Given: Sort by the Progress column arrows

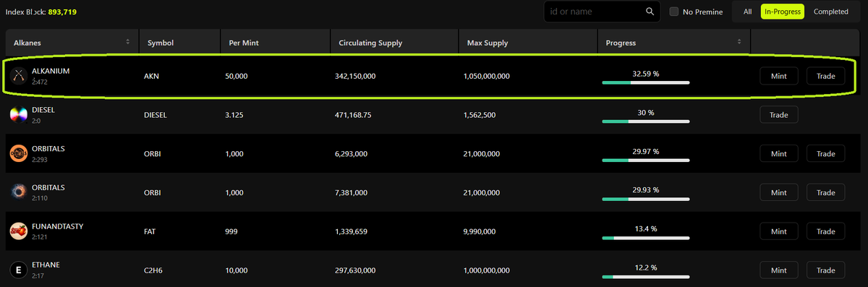Looking at the screenshot, I should [740, 42].
